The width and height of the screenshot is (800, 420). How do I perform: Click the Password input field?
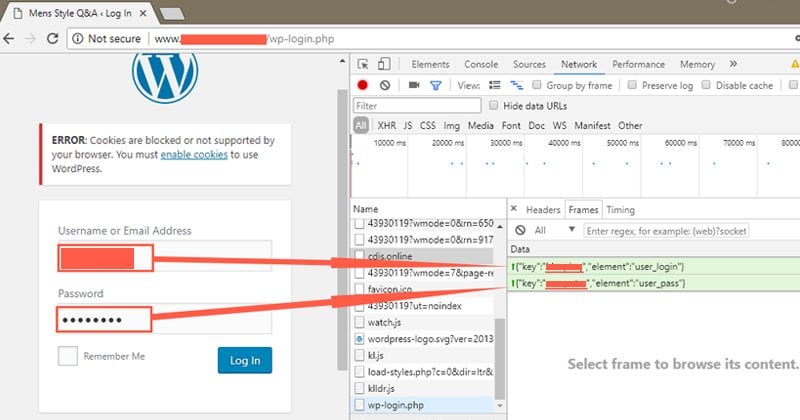164,320
